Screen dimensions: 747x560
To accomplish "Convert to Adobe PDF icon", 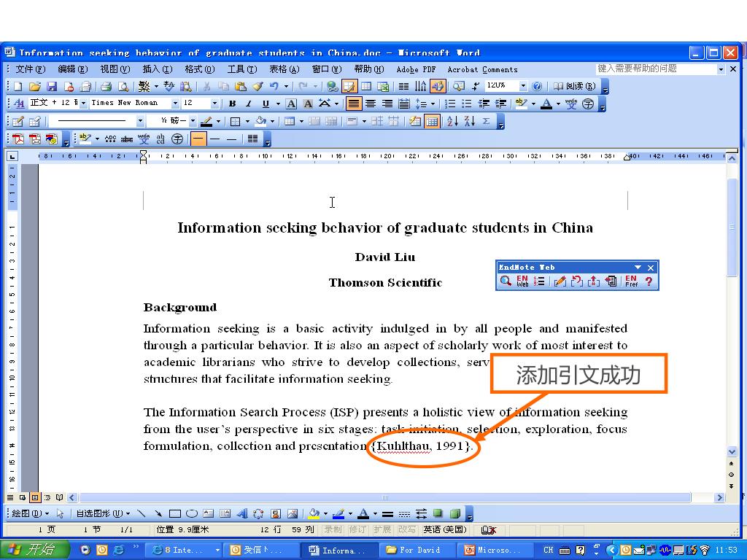I will [x=18, y=139].
